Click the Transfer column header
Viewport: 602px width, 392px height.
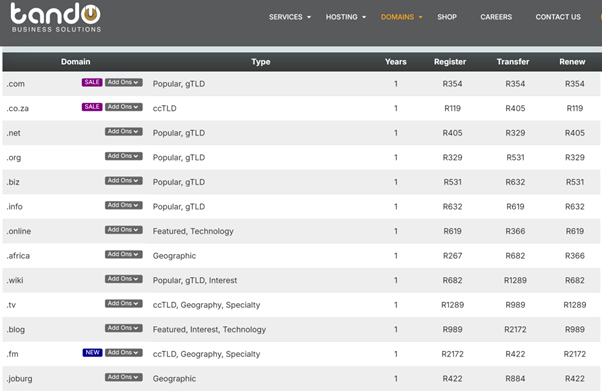click(x=513, y=62)
